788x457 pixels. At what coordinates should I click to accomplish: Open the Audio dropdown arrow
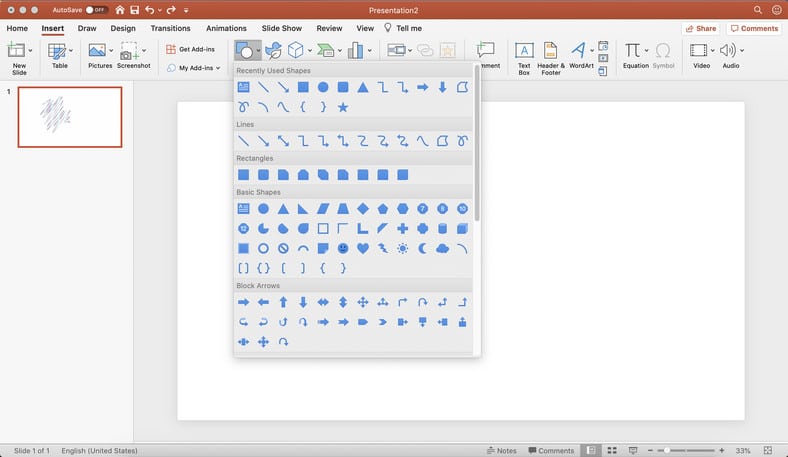point(742,50)
